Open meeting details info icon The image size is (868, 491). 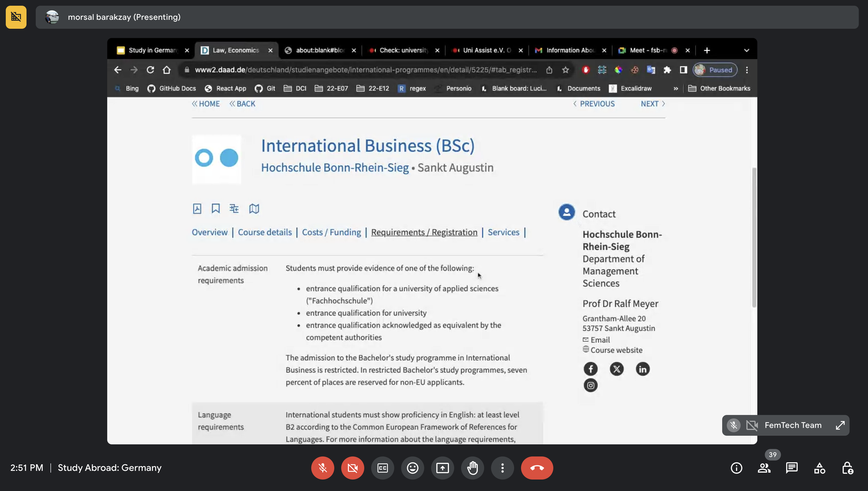click(736, 468)
